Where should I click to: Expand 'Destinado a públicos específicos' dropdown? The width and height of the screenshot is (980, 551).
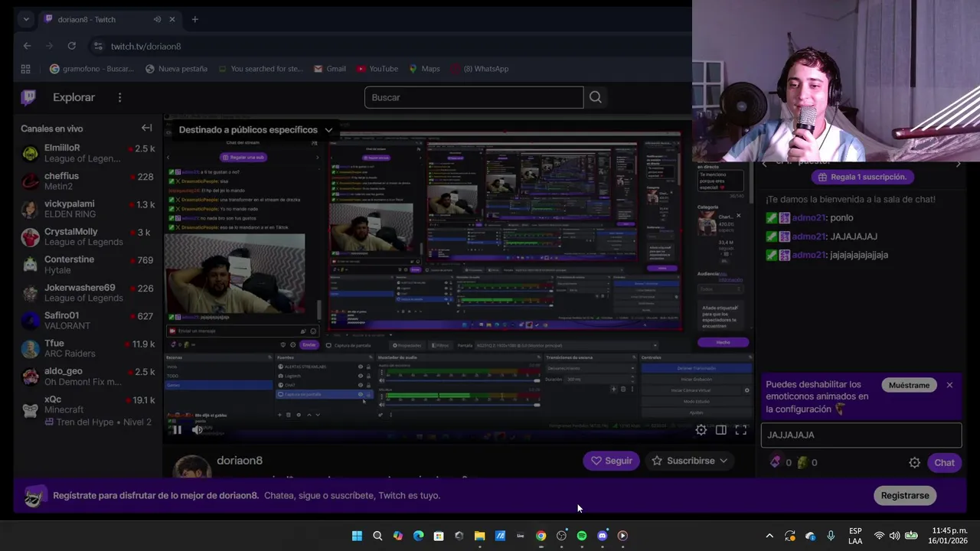(x=256, y=129)
